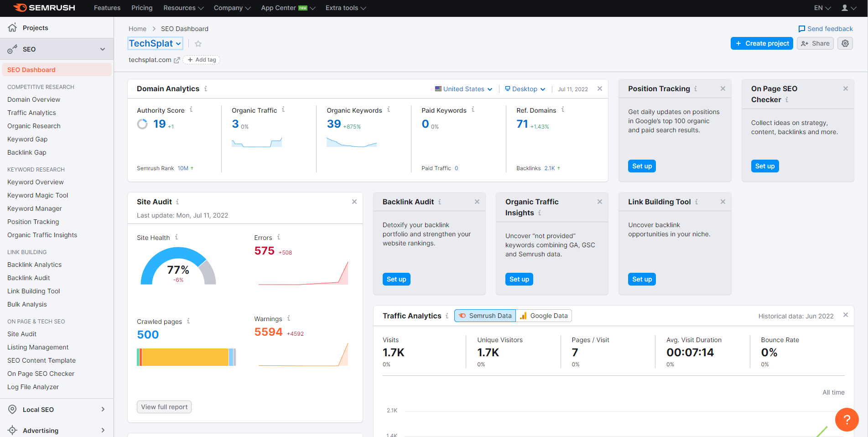Change the United States country dropdown
Image resolution: width=868 pixels, height=437 pixels.
tap(463, 89)
